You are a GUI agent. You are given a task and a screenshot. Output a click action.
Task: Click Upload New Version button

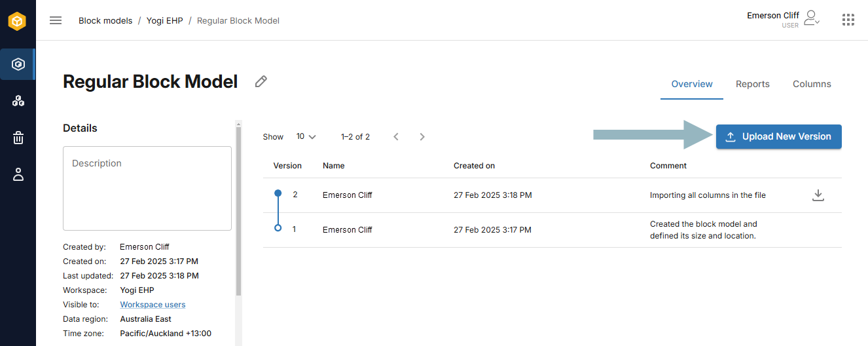pos(778,136)
